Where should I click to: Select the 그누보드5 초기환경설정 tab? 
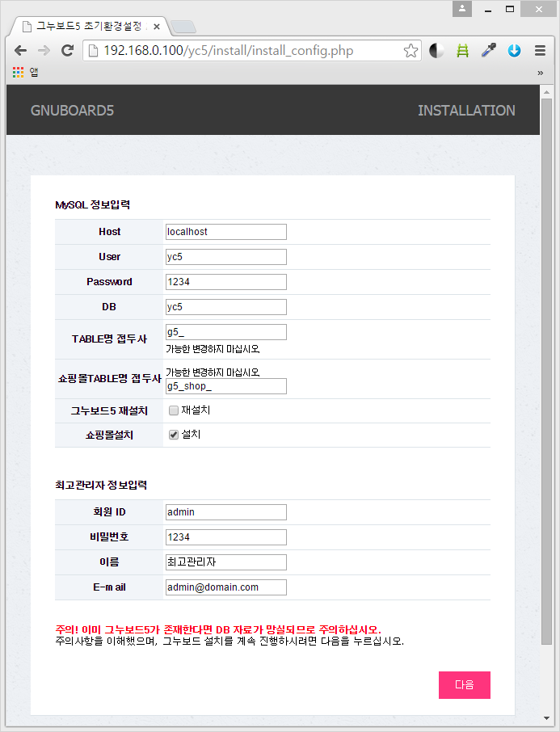[x=88, y=27]
